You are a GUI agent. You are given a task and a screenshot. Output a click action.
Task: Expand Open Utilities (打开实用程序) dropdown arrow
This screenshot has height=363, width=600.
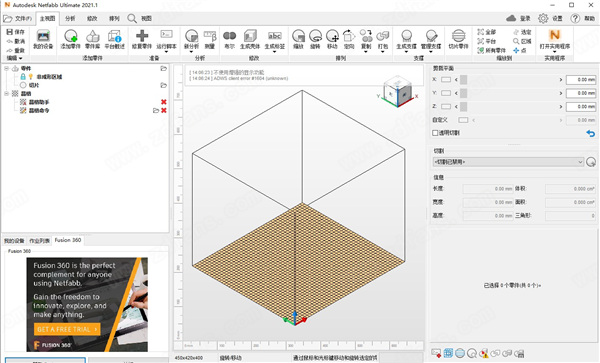pyautogui.click(x=554, y=52)
